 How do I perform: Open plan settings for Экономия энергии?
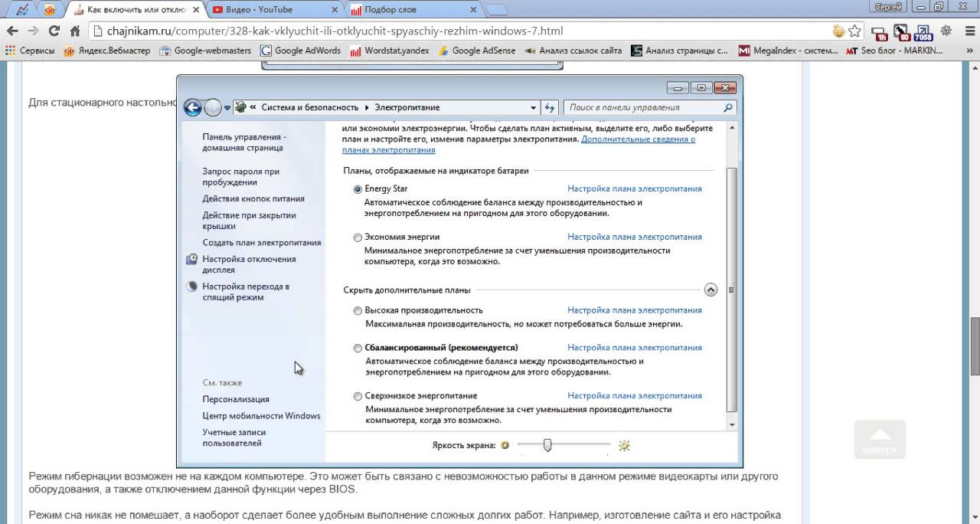coord(635,237)
